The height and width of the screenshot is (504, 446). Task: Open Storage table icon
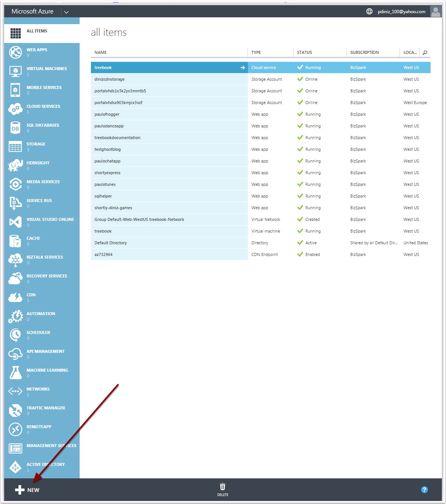tap(15, 147)
